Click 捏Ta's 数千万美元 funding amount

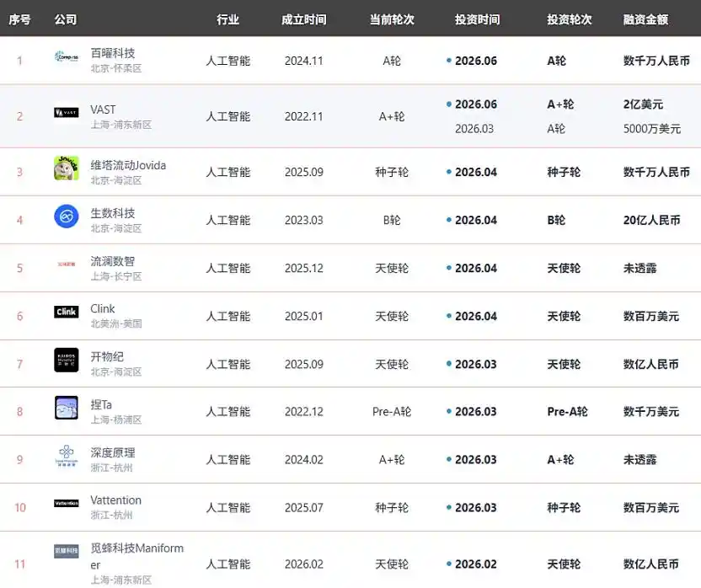click(651, 411)
